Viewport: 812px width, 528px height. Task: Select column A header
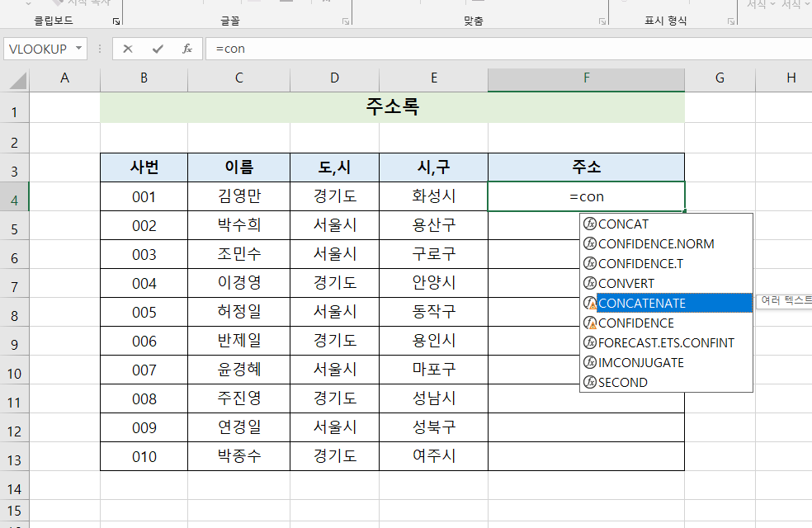64,78
